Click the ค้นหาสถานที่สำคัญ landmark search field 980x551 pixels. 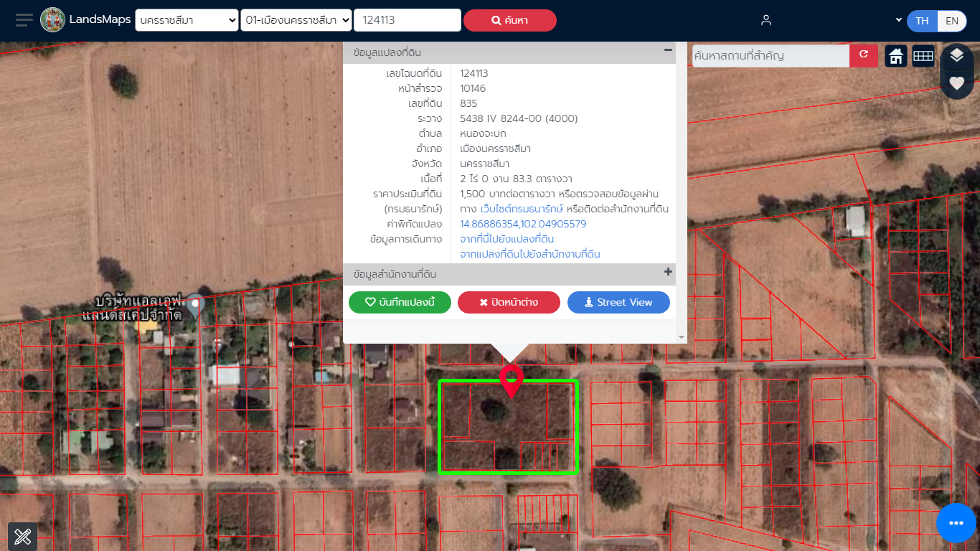point(771,55)
